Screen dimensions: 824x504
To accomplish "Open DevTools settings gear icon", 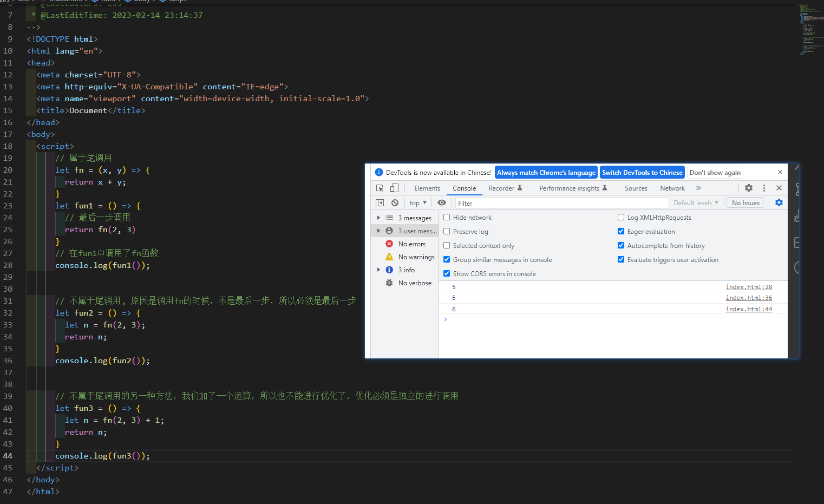I will coord(749,188).
